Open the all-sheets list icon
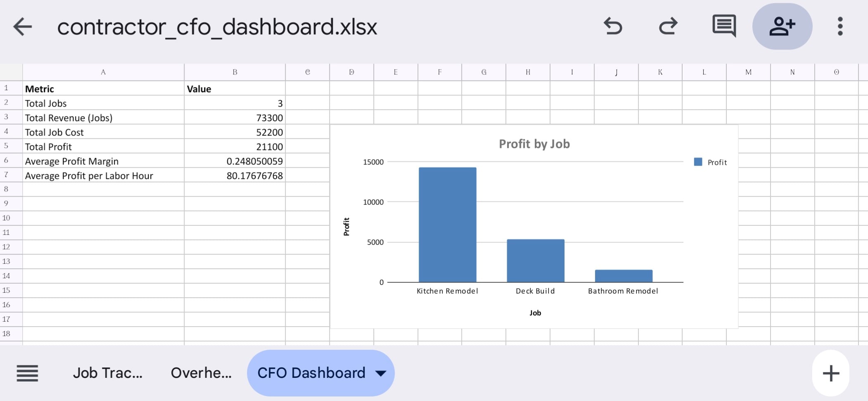The image size is (868, 401). tap(27, 373)
